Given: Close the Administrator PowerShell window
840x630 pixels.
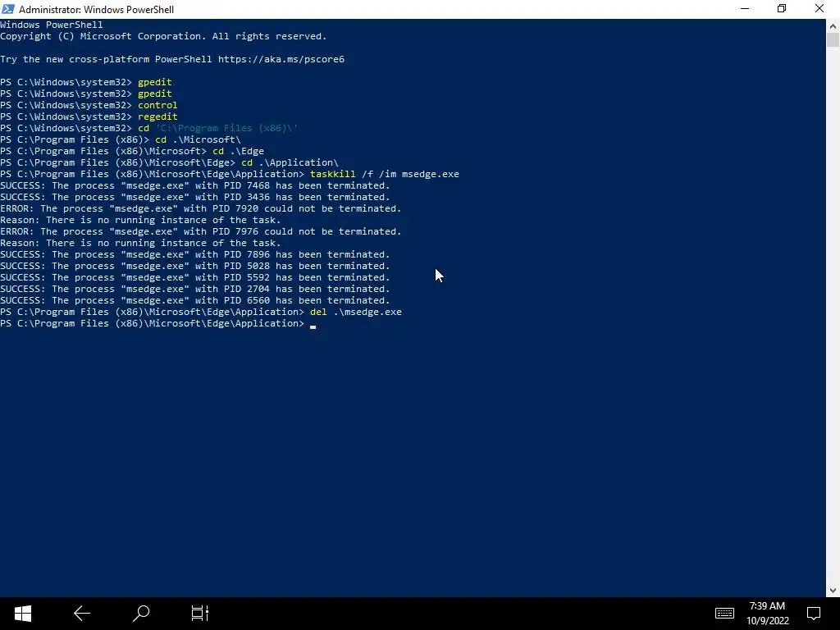Looking at the screenshot, I should click(819, 9).
